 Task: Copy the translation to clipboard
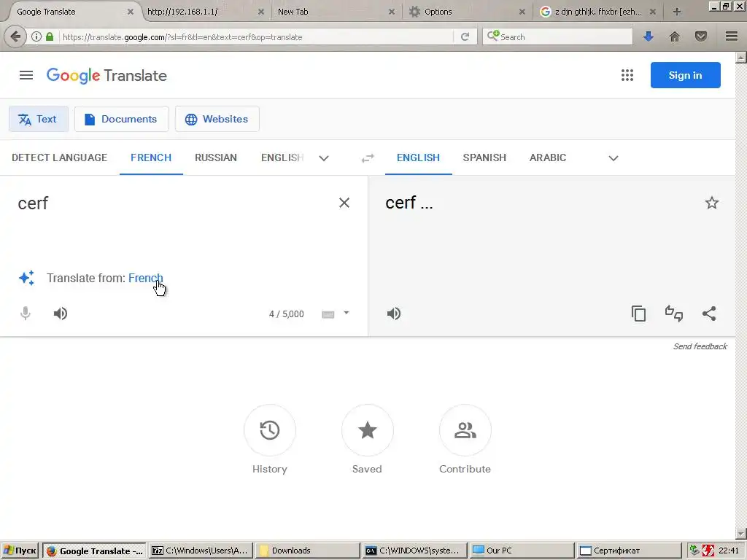point(638,314)
